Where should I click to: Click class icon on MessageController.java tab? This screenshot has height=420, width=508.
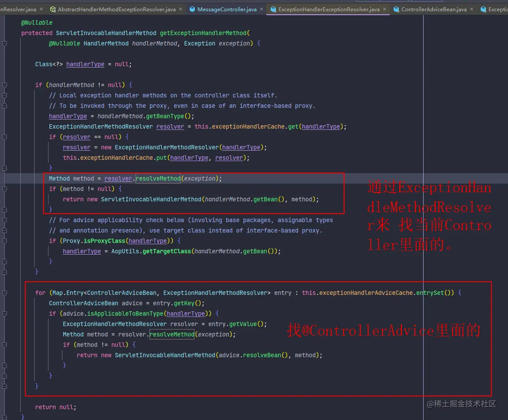[x=192, y=10]
